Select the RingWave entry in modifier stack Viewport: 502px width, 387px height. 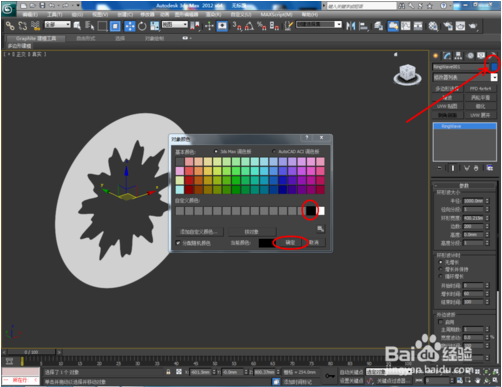click(x=464, y=126)
